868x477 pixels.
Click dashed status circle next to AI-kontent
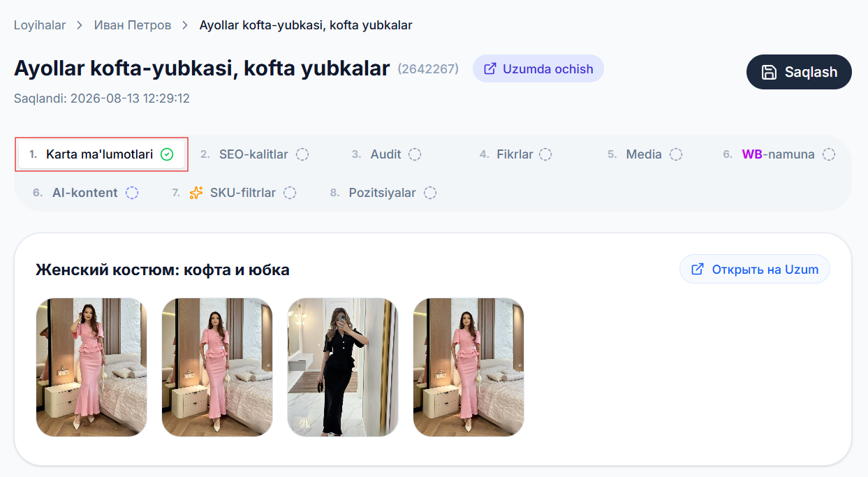tap(132, 193)
